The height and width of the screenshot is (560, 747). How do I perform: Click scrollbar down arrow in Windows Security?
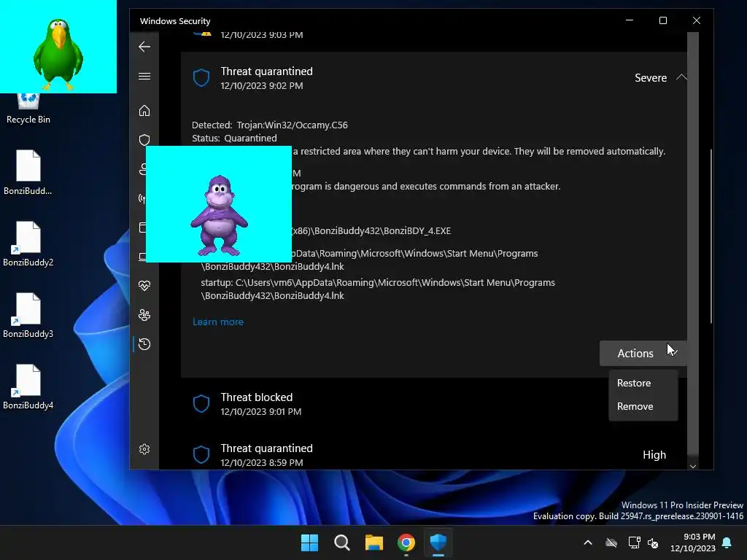(693, 466)
